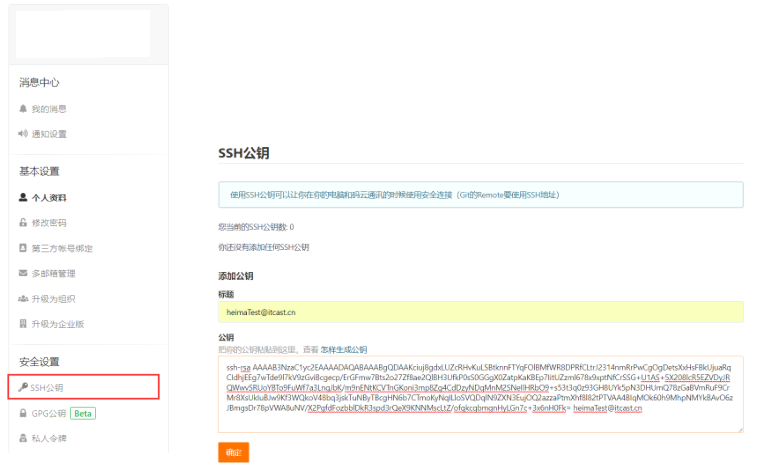Image resolution: width=757 pixels, height=470 pixels.
Task: Click the person icon beside 个人资料
Action: pyautogui.click(x=23, y=197)
